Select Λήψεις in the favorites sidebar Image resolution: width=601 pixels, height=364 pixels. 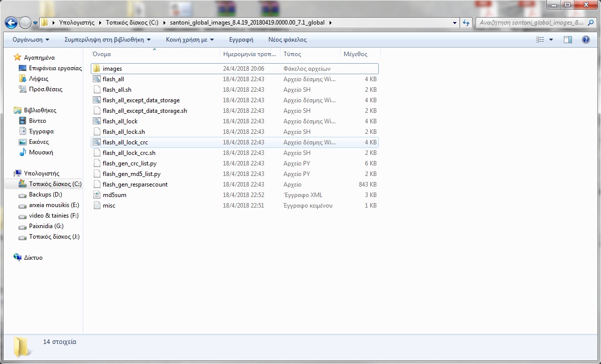coord(38,79)
